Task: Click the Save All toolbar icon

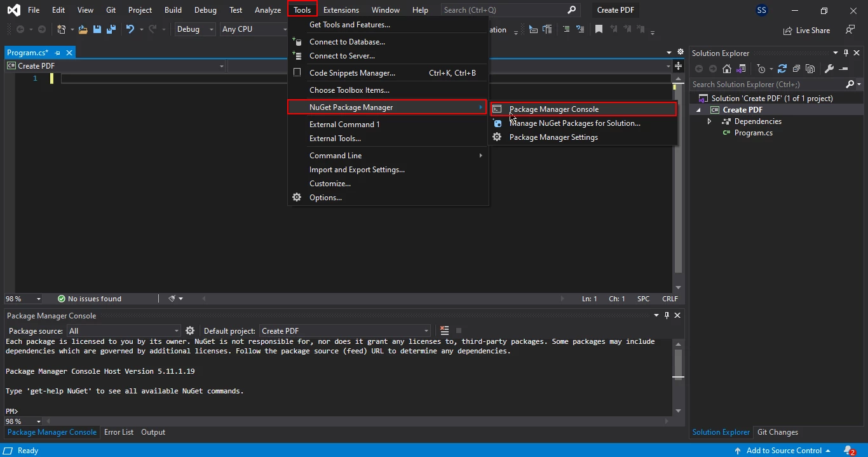Action: tap(111, 29)
